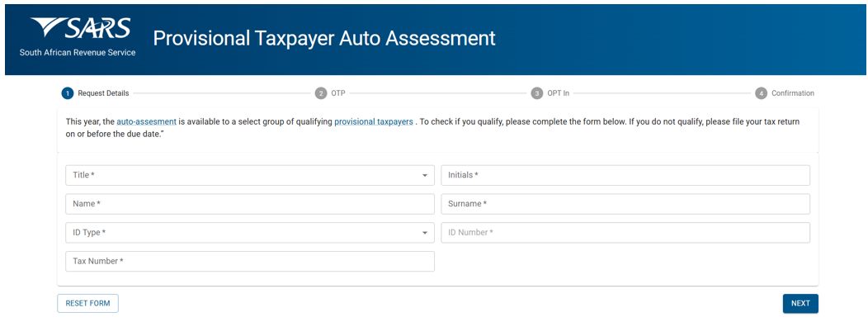Focus the ID Number input field
The height and width of the screenshot is (322, 868).
point(625,233)
